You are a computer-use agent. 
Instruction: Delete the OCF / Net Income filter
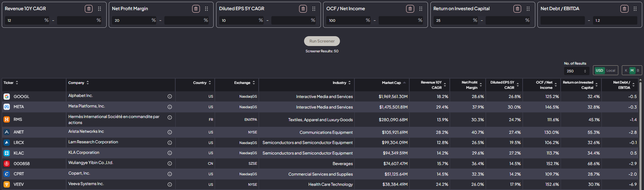(410, 9)
